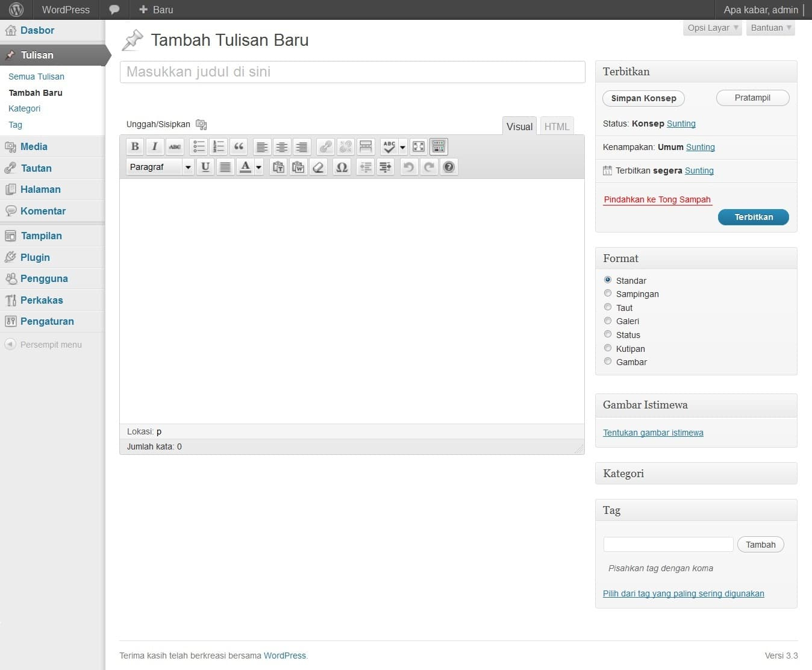Open the text color dropdown arrow
This screenshot has height=670, width=812.
pos(259,167)
